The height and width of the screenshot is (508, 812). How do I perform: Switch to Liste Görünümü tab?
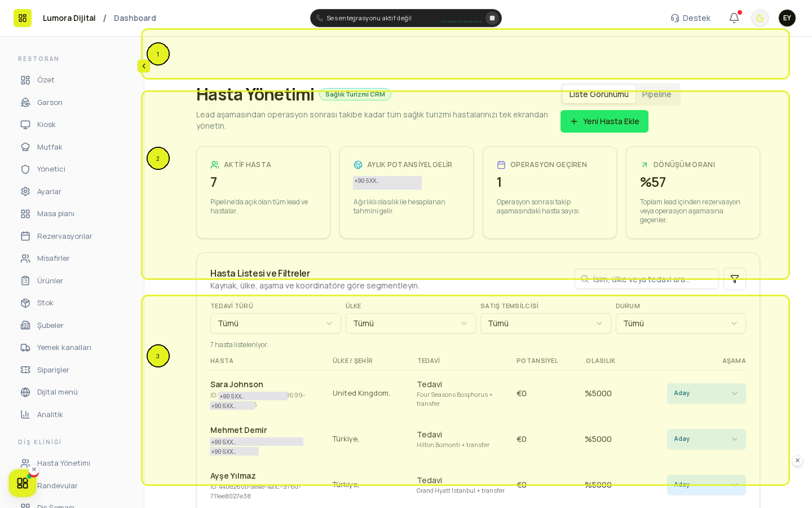point(599,94)
